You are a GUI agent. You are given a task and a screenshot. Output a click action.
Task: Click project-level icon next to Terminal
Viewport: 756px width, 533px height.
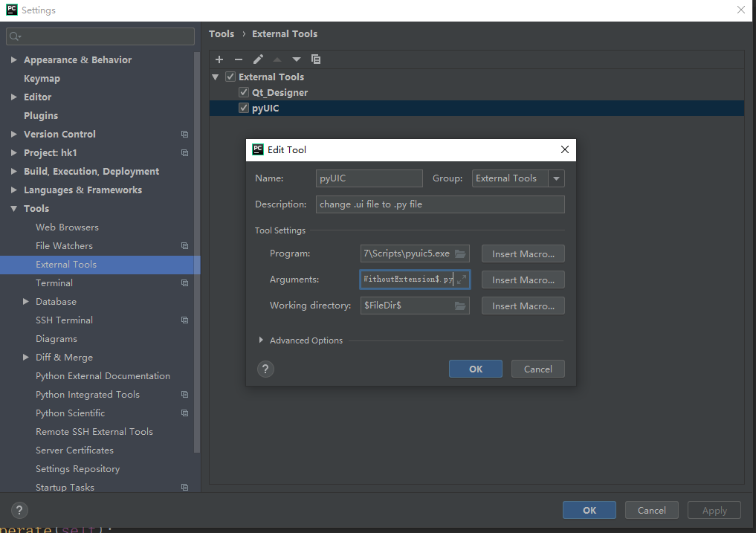(184, 283)
